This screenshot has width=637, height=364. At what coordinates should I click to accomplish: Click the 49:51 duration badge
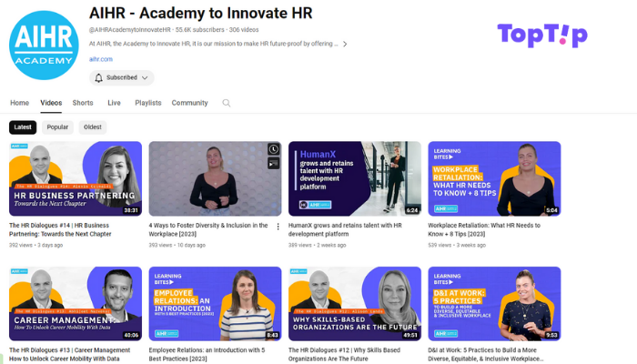point(410,335)
